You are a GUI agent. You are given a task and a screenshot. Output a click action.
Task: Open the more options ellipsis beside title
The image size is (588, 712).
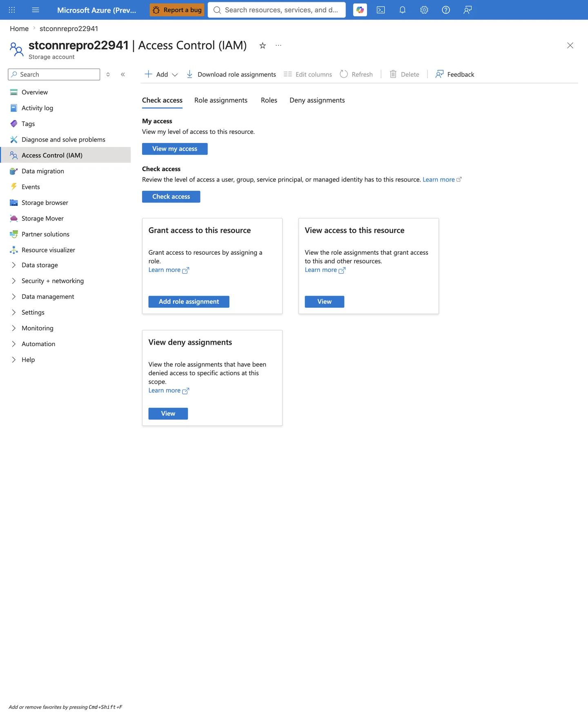click(278, 45)
